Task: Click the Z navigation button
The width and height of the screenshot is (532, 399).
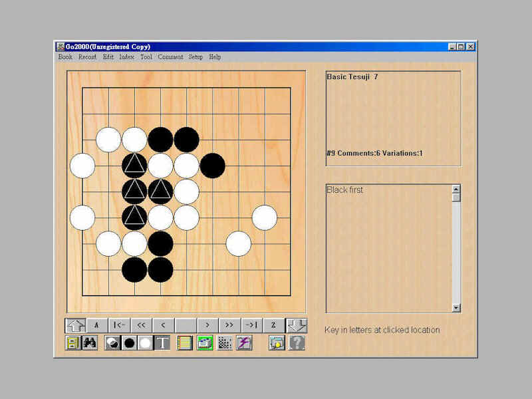Action: click(x=274, y=325)
